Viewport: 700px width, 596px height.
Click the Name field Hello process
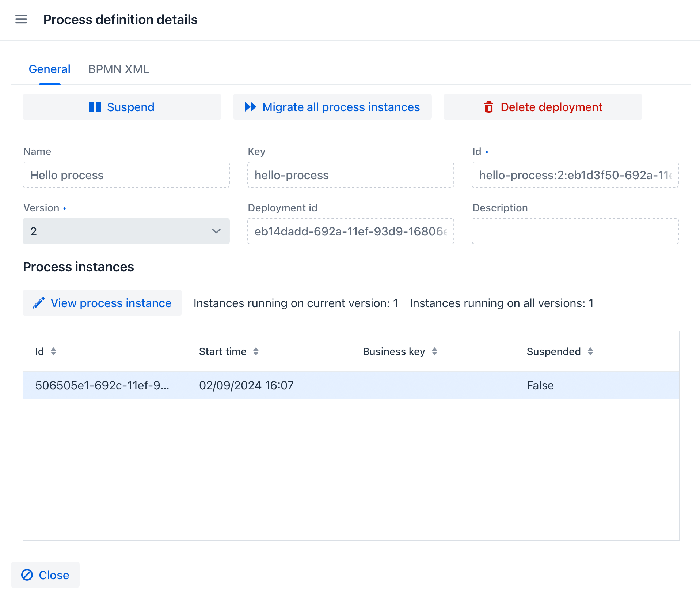[126, 175]
